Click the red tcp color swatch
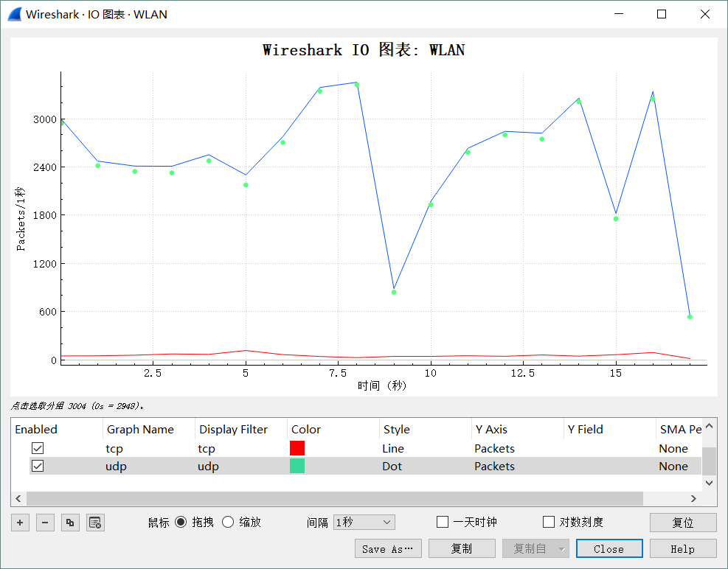 point(297,448)
